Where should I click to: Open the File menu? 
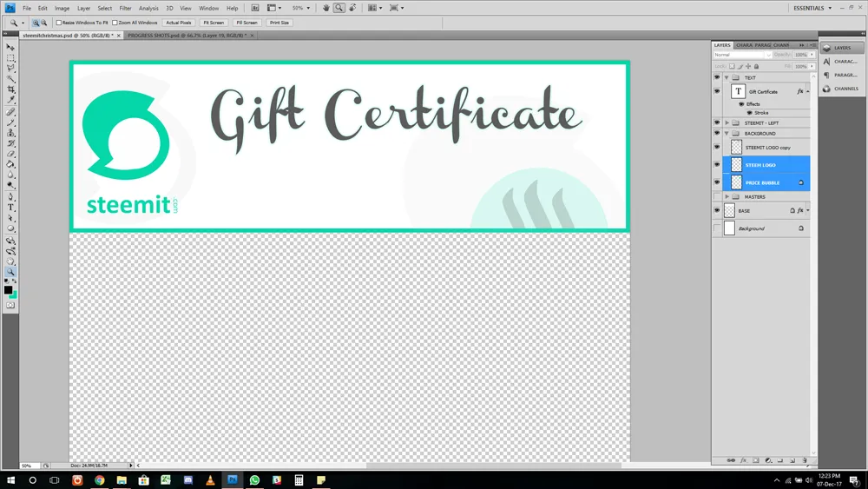click(x=27, y=9)
